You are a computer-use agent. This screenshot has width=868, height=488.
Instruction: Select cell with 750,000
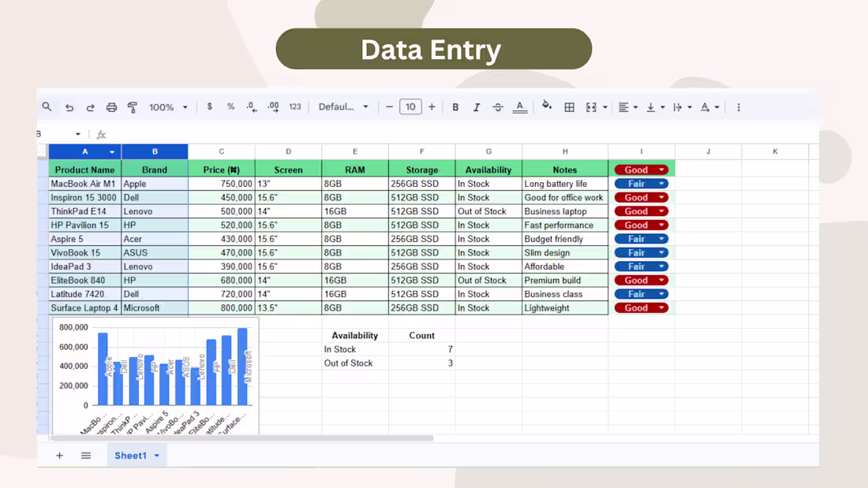(x=222, y=184)
